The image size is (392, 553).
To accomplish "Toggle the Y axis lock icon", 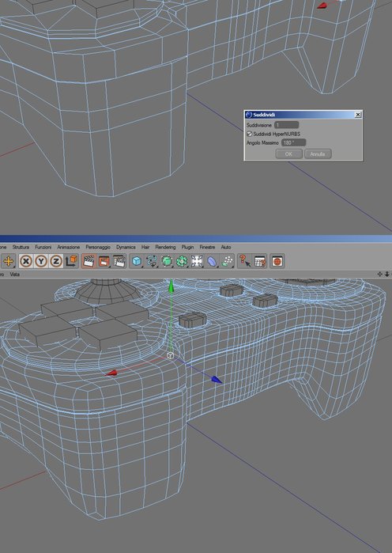I will coord(41,261).
